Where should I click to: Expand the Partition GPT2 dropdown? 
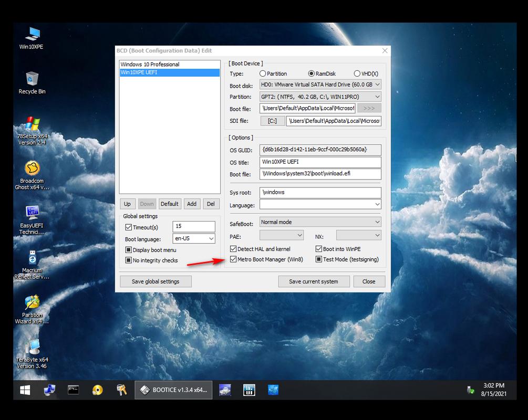pyautogui.click(x=320, y=97)
